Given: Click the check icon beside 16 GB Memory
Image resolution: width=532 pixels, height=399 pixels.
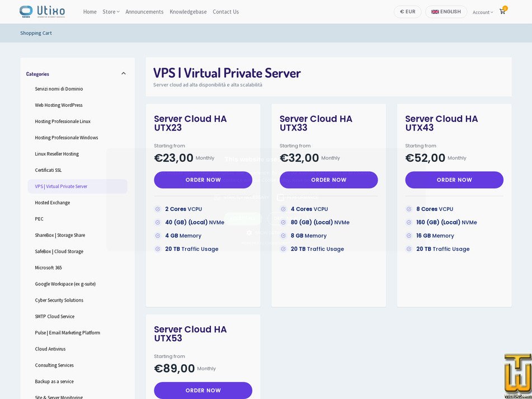Looking at the screenshot, I should (409, 236).
